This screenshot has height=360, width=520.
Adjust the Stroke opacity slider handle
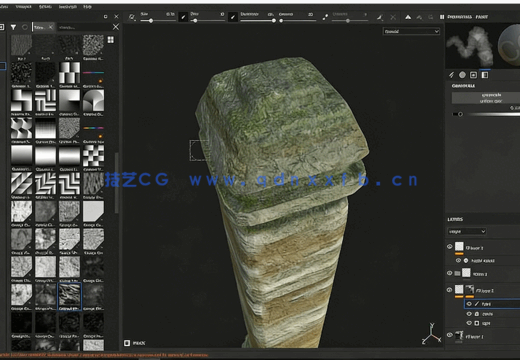click(274, 21)
